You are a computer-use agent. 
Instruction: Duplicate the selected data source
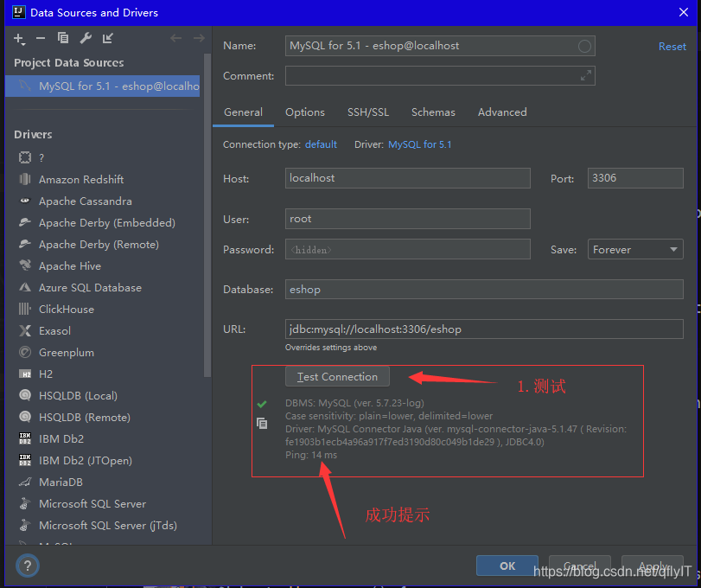(x=63, y=38)
